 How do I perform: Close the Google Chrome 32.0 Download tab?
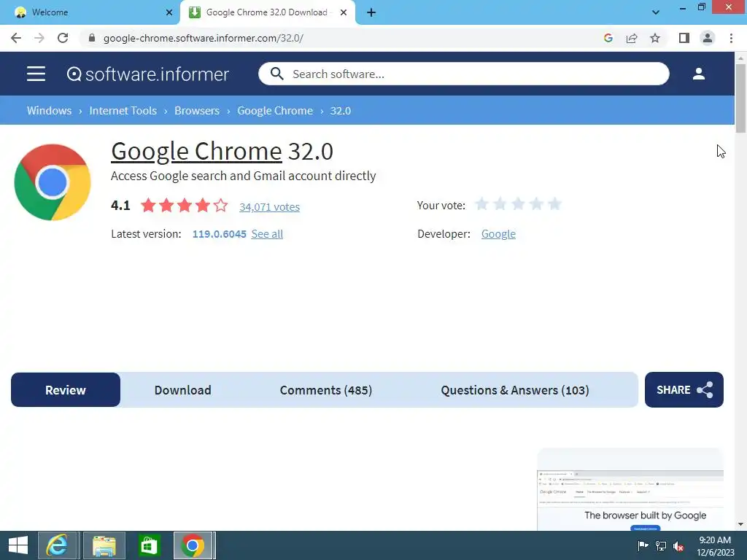coord(344,12)
